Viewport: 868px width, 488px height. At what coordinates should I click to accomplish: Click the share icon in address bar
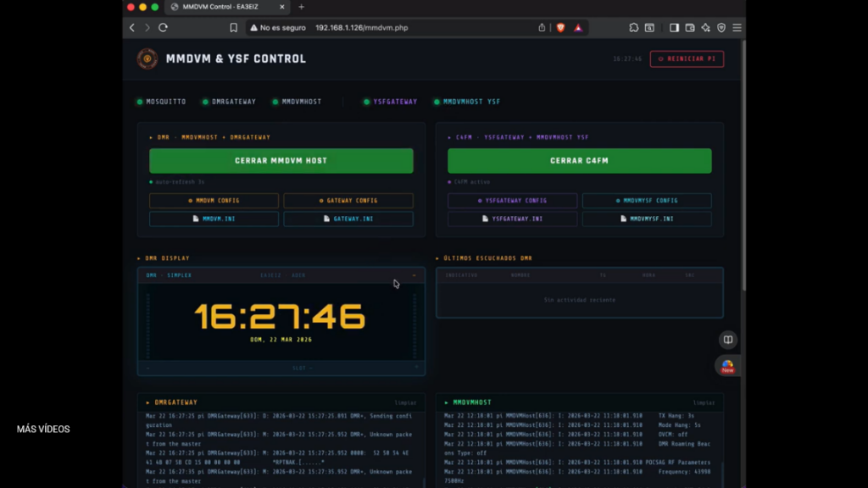pyautogui.click(x=542, y=28)
